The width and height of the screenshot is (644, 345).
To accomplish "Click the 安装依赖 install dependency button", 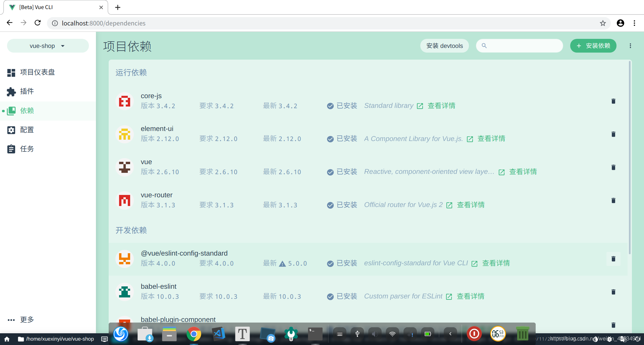I will 593,46.
